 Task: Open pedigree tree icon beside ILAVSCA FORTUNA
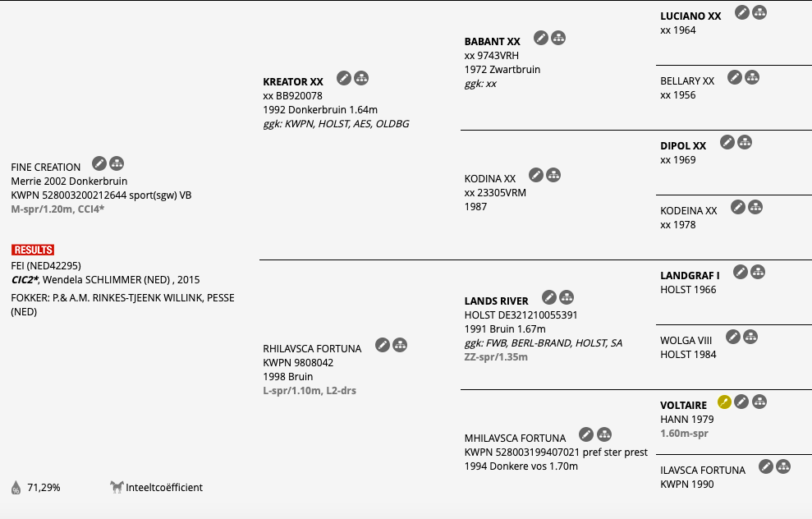pyautogui.click(x=783, y=466)
